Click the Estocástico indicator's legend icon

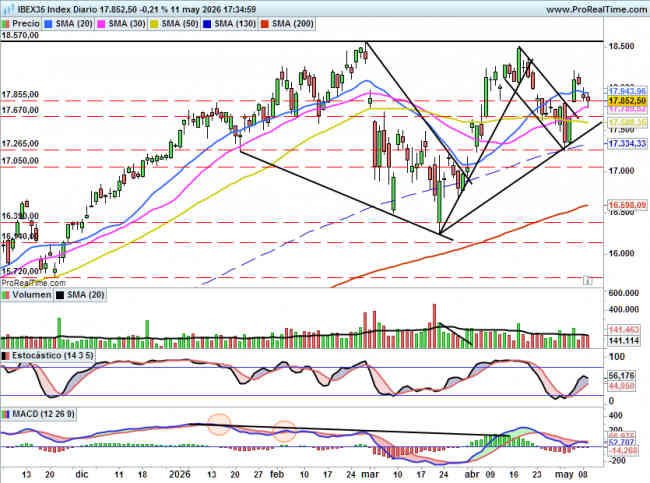(6, 356)
